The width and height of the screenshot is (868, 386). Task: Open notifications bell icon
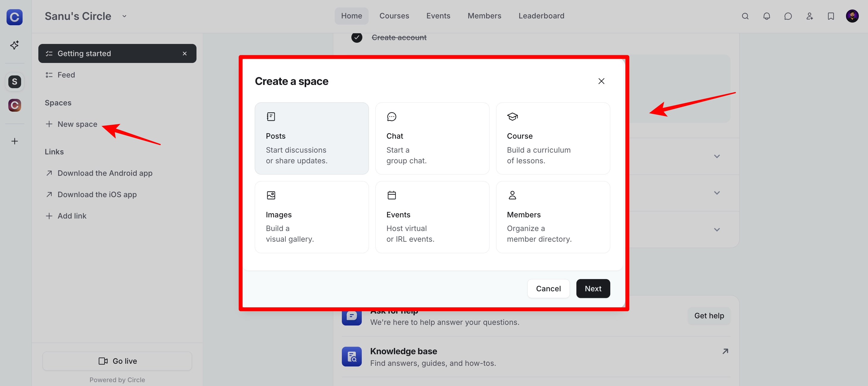click(x=767, y=16)
